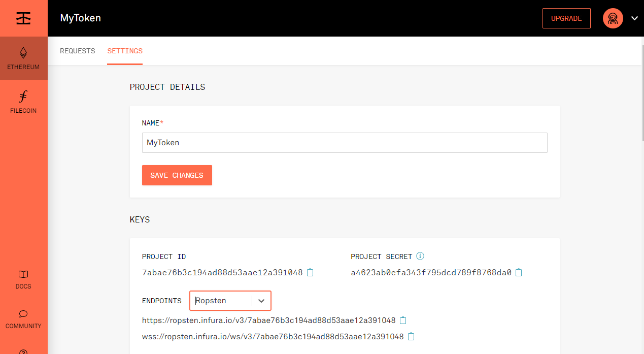The height and width of the screenshot is (354, 644).
Task: Copy the https Ropsten endpoint URL
Action: tap(403, 320)
